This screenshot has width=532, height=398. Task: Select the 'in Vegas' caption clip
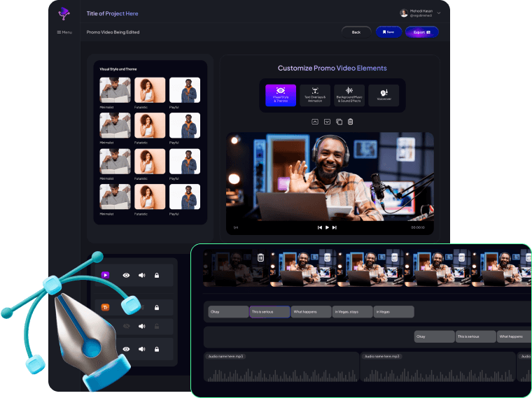point(393,312)
